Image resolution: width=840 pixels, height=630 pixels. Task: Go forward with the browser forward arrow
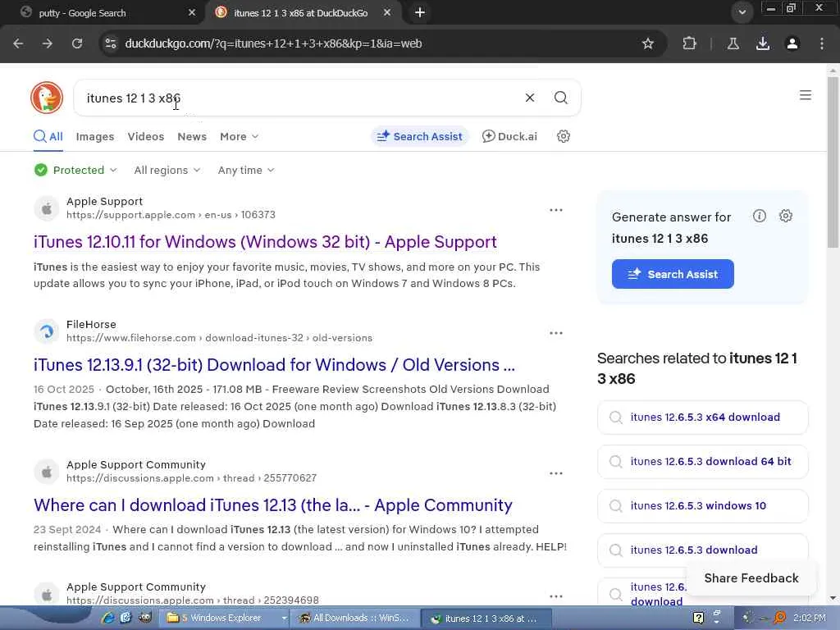click(x=48, y=43)
